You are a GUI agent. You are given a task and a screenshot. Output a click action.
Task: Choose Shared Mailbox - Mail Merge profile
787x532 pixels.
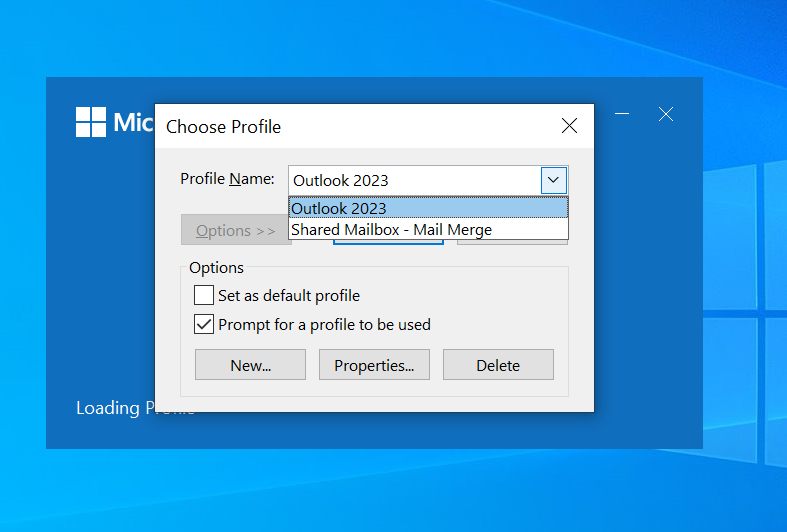pos(428,229)
